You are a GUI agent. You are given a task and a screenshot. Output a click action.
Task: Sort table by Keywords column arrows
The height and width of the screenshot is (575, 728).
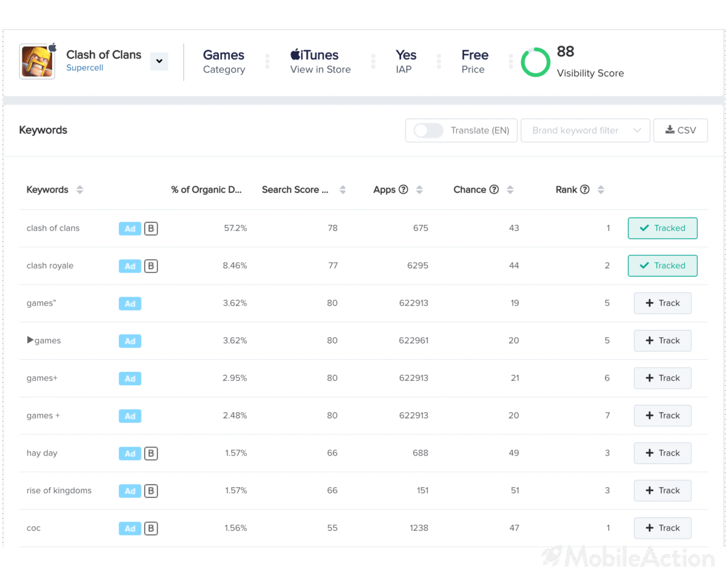pyautogui.click(x=79, y=190)
